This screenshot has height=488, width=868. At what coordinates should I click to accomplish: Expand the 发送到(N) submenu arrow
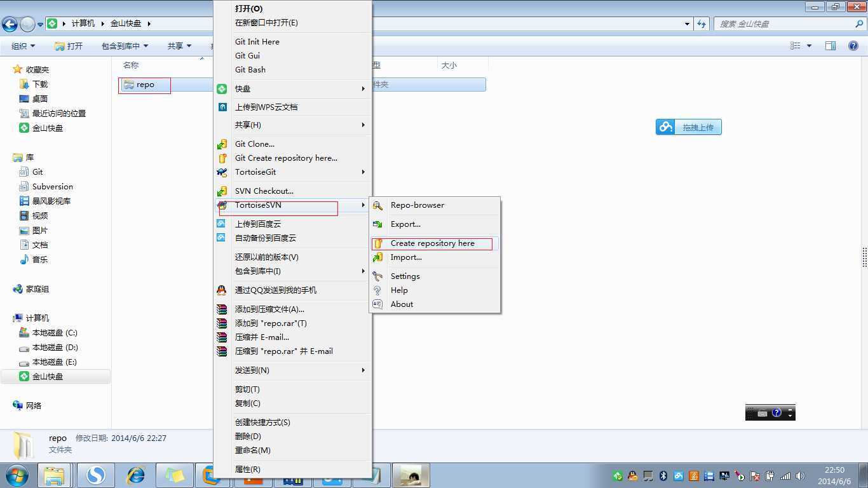pos(363,370)
